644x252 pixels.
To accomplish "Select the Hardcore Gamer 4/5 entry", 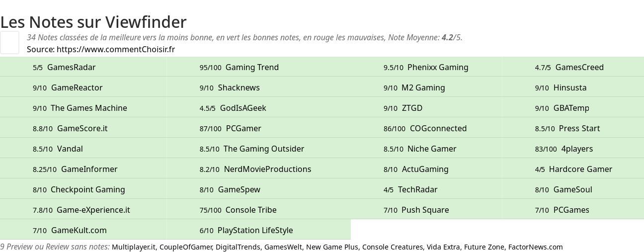I will pyautogui.click(x=573, y=169).
